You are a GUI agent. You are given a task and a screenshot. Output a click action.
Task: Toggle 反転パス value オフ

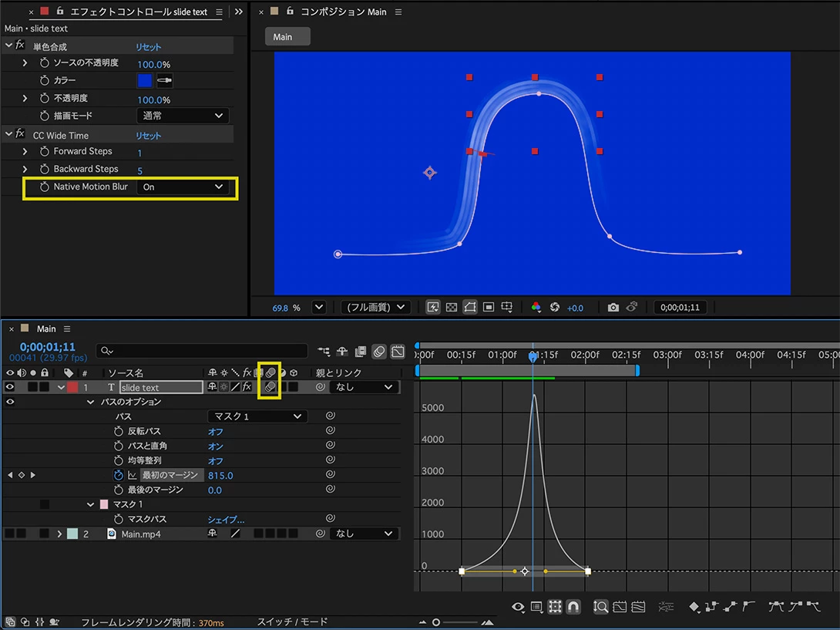click(x=215, y=432)
